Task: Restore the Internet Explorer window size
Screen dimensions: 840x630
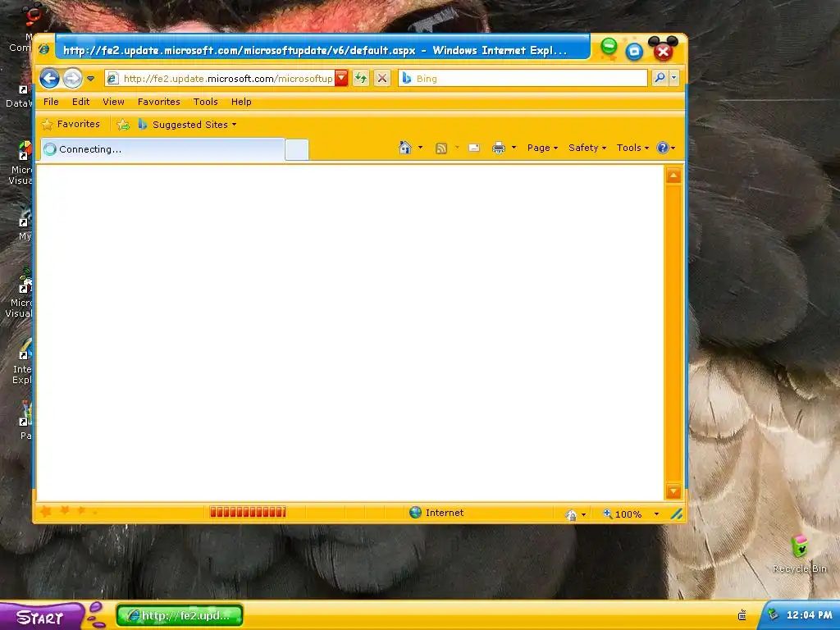Action: click(x=634, y=52)
